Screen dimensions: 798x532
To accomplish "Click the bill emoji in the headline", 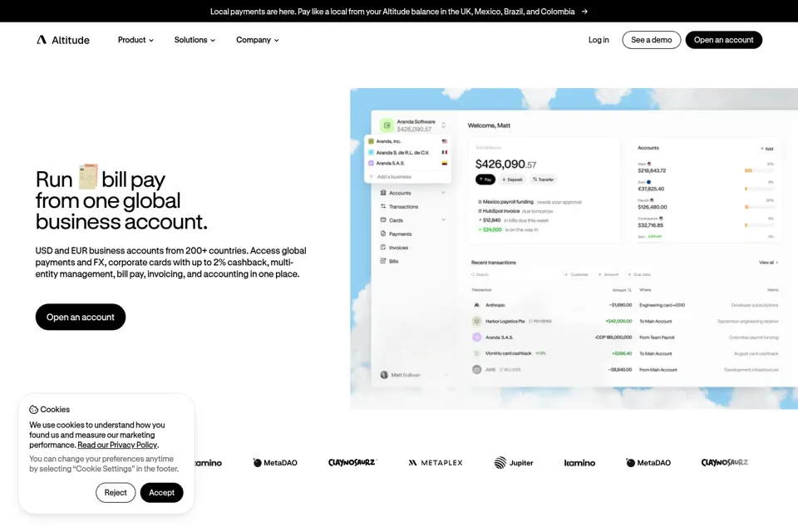I will [87, 177].
